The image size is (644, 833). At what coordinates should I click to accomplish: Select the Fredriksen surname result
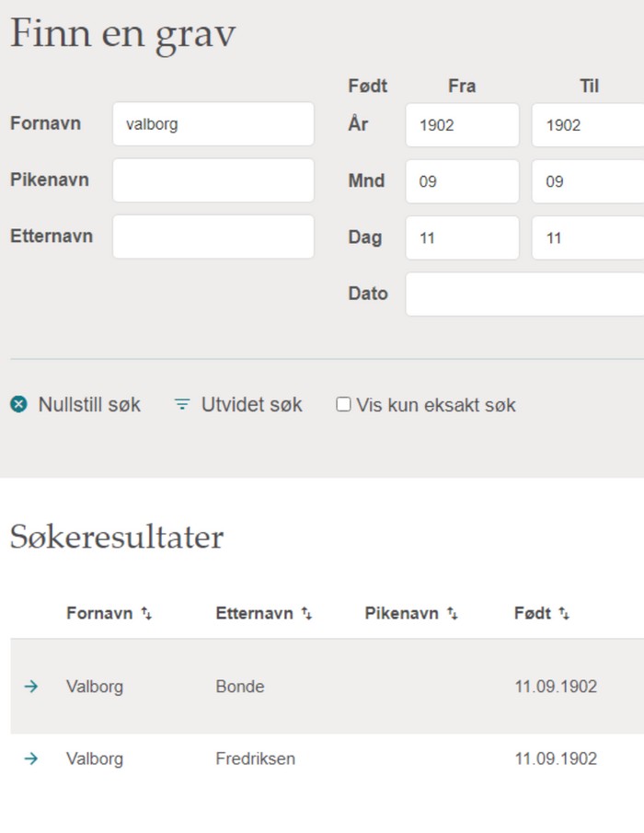[256, 758]
